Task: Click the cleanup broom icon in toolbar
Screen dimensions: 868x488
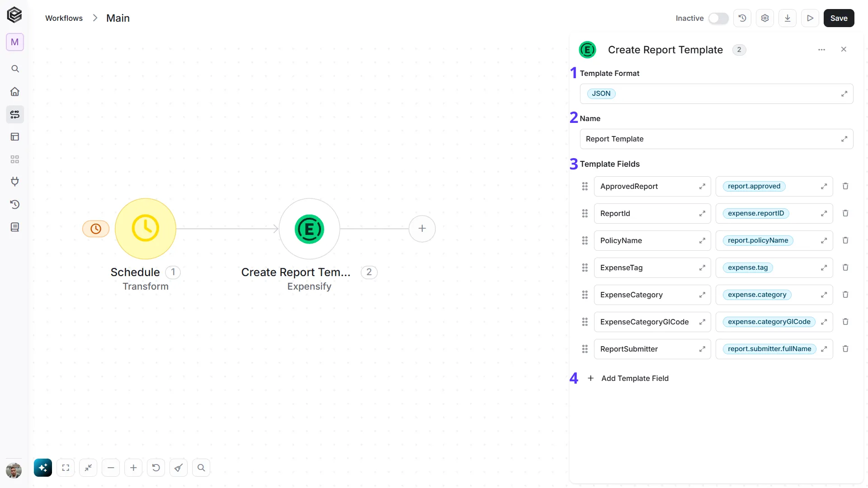Action: 179,468
